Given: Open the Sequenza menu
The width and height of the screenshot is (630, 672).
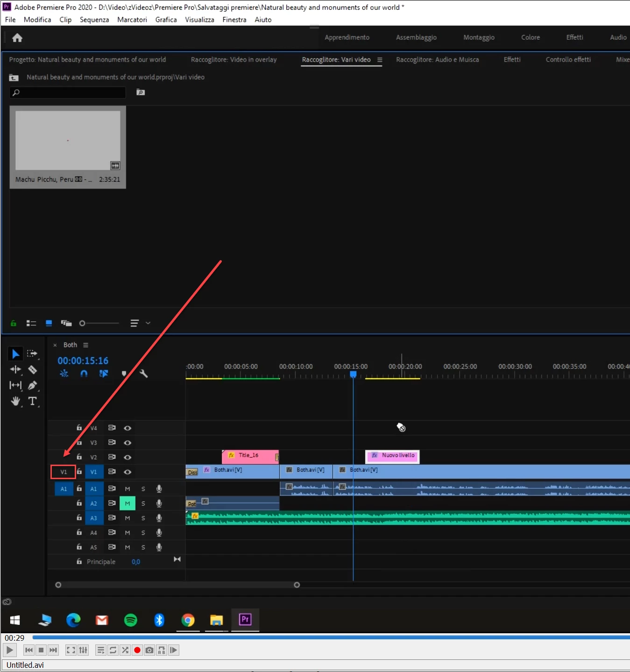Looking at the screenshot, I should tap(94, 20).
